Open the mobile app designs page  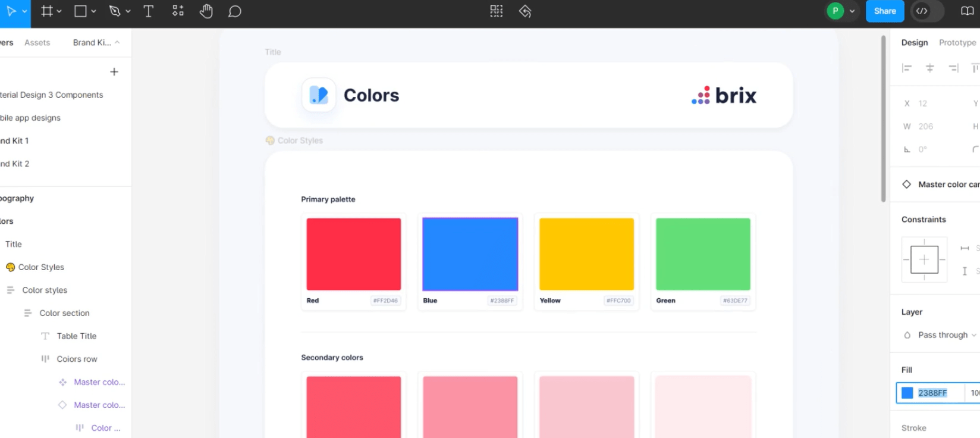click(30, 118)
